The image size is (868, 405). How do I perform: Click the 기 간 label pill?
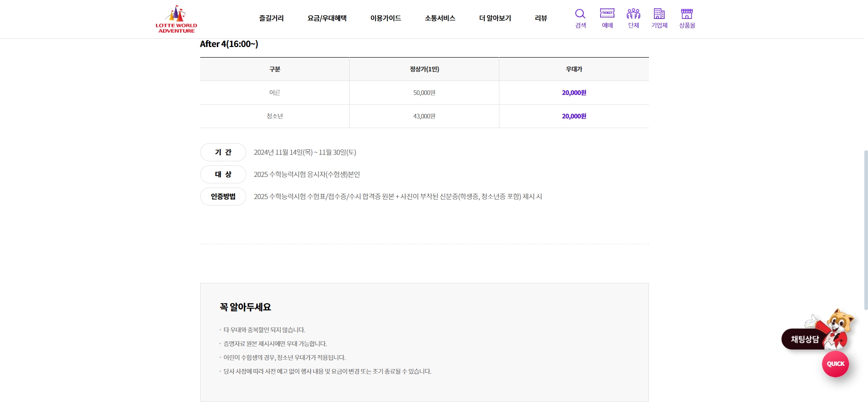click(223, 152)
